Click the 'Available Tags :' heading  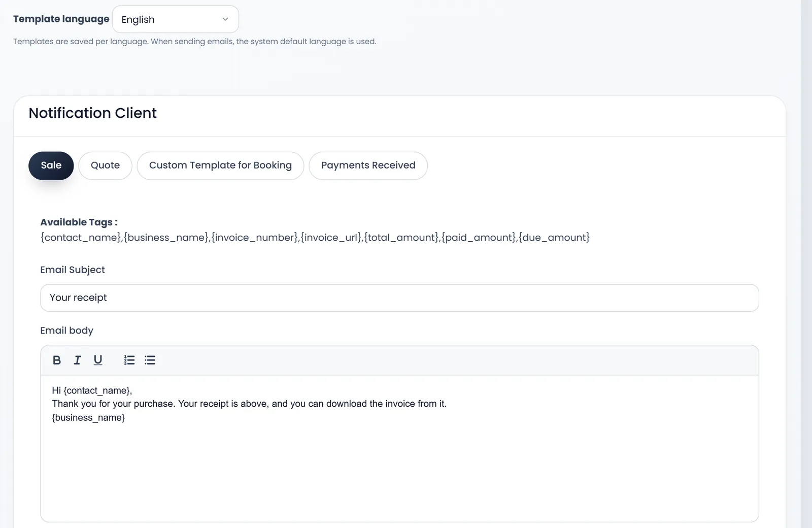[x=79, y=222]
